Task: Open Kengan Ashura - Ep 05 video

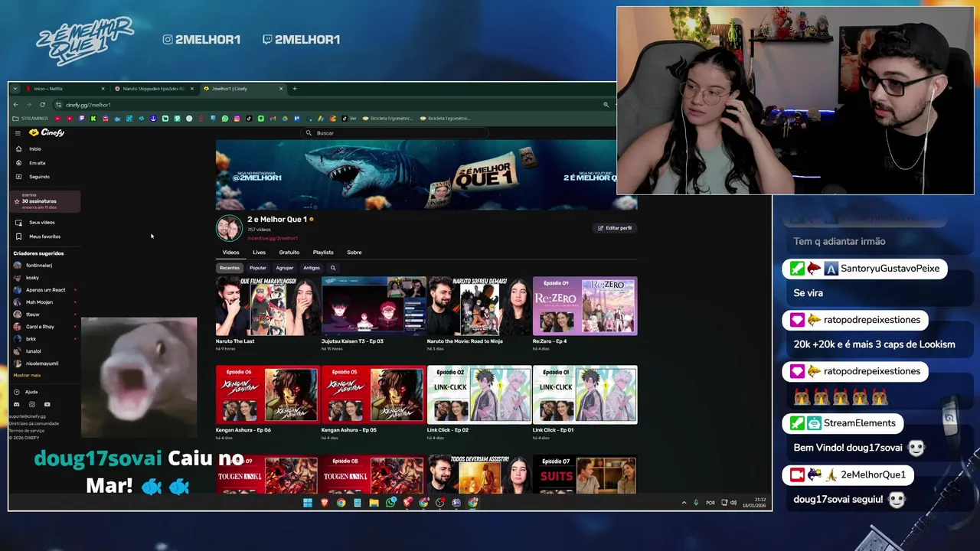Action: tap(373, 395)
